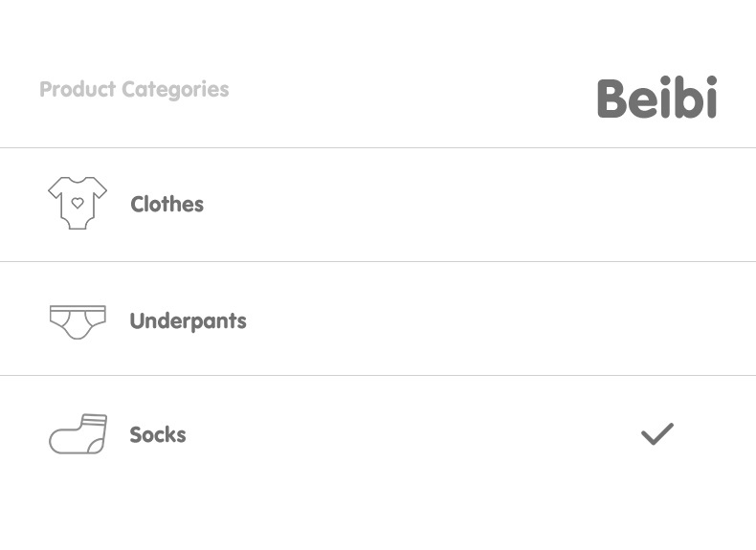Click the waistband of the underpants icon
Viewport: 756px width, 550px height.
pyautogui.click(x=78, y=309)
